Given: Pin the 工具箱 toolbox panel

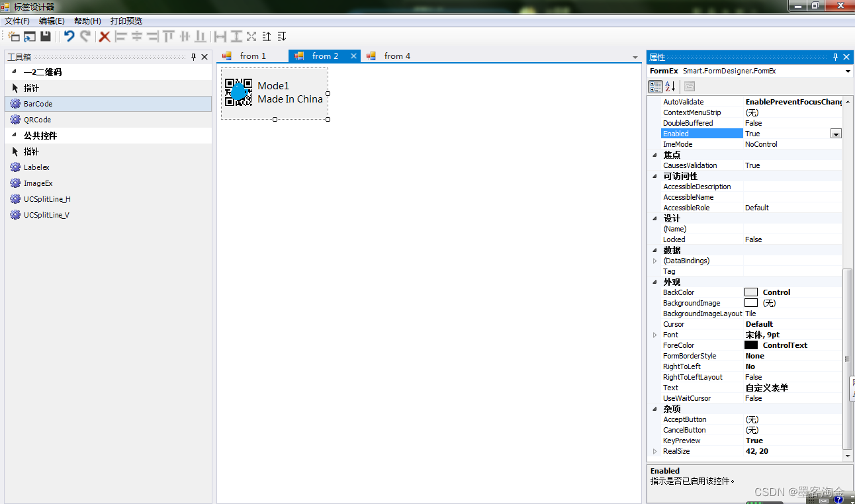Looking at the screenshot, I should click(x=194, y=57).
